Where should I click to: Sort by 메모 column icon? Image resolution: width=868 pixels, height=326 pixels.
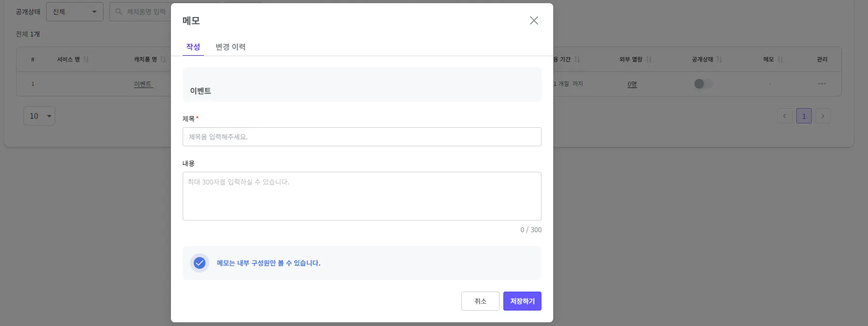[780, 59]
